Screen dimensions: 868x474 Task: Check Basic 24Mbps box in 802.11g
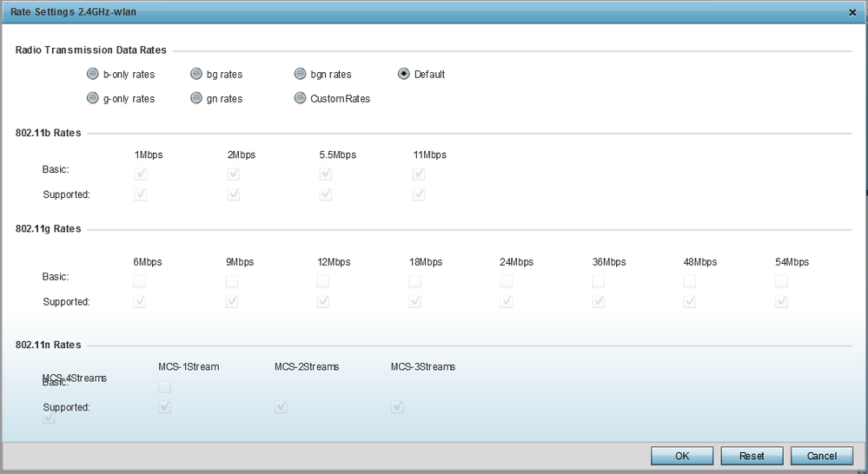point(507,281)
